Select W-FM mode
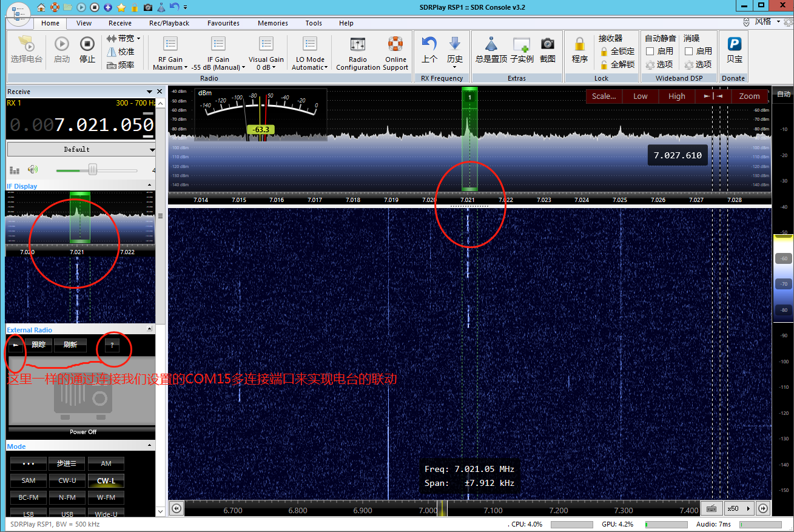 point(106,497)
